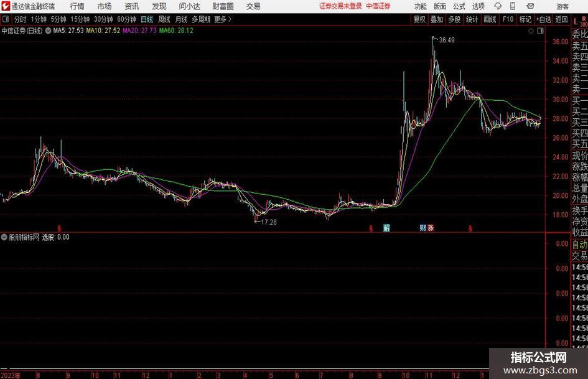Open the 功能 menu
The image size is (588, 379).
pos(421,6)
